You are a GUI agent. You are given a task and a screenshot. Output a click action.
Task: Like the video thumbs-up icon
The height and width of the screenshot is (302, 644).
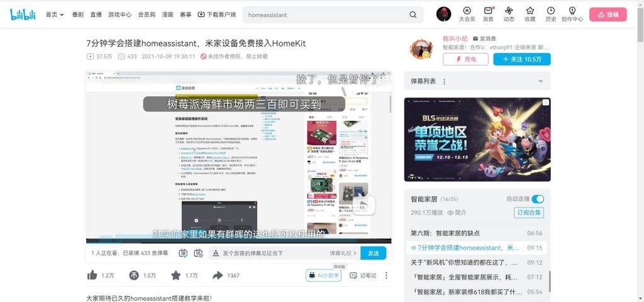[x=92, y=276]
